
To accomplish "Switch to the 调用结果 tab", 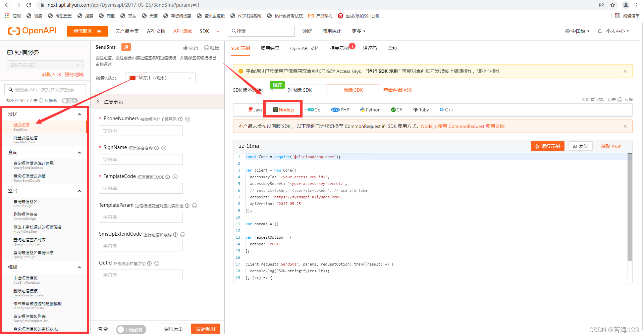I will point(270,48).
